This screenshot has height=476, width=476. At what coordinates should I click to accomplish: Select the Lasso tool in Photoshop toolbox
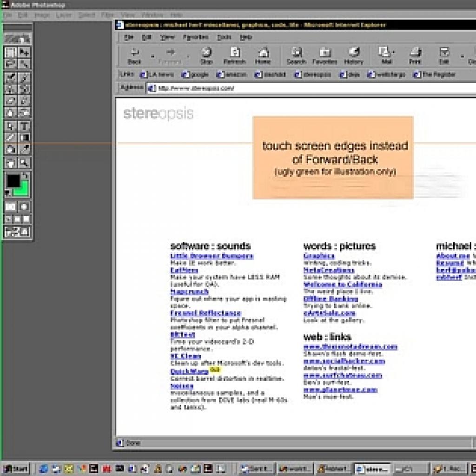(x=10, y=64)
